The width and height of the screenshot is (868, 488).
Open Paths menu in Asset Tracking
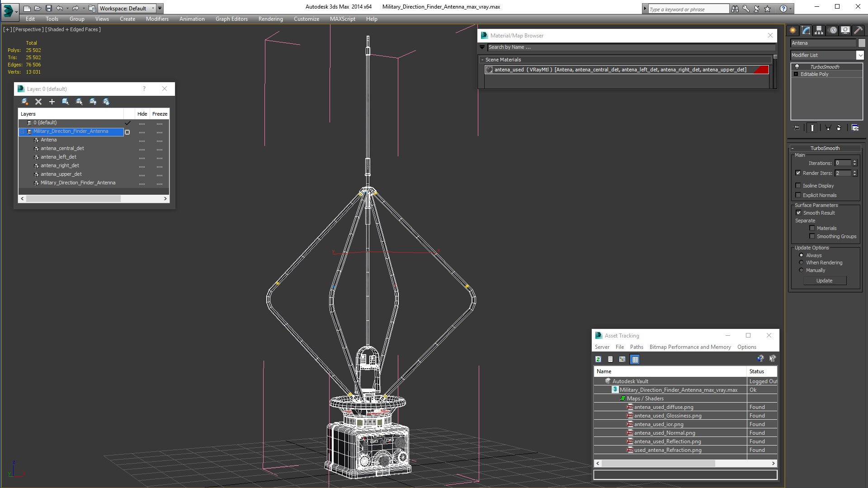tap(636, 347)
